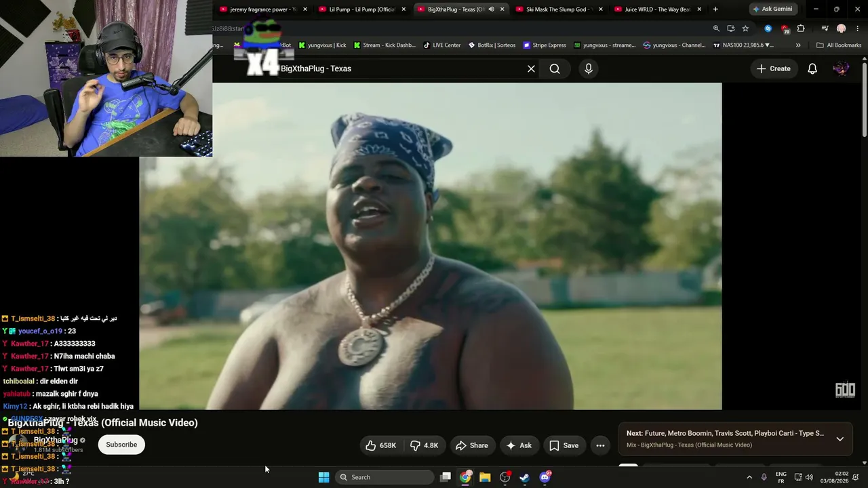Start voice search with the microphone
This screenshot has width=868, height=488.
point(589,68)
